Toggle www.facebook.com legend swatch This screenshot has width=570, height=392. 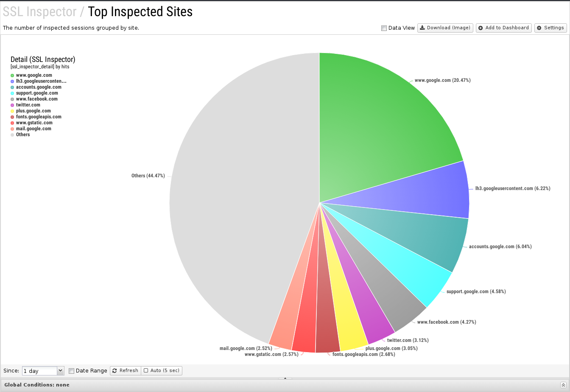coord(12,99)
